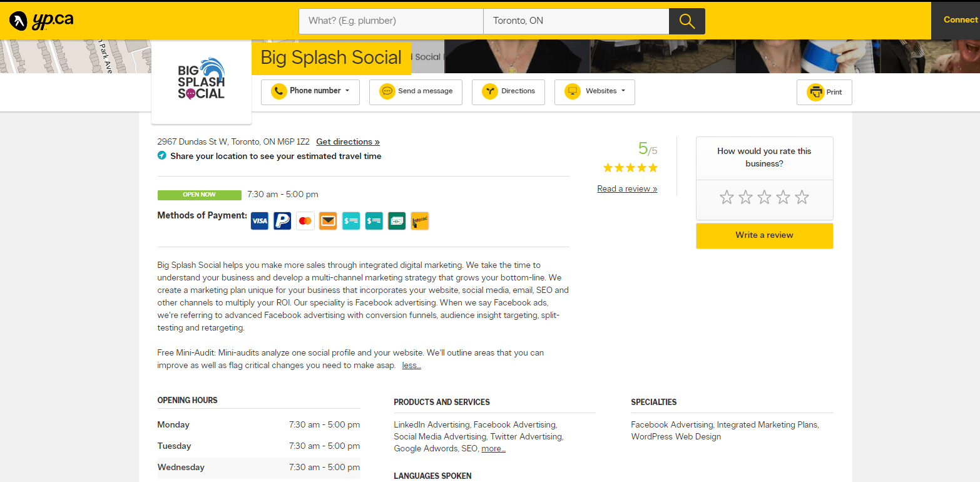Image resolution: width=980 pixels, height=482 pixels.
Task: Open the Connect menu
Action: (956, 20)
